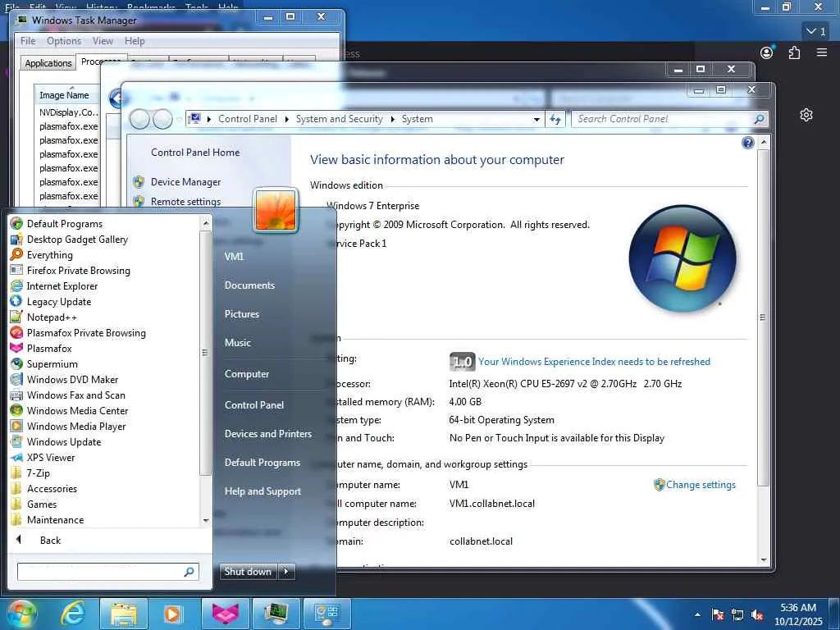Image resolution: width=840 pixels, height=630 pixels.
Task: Open the Windows Experience Index refresh link
Action: click(x=594, y=362)
